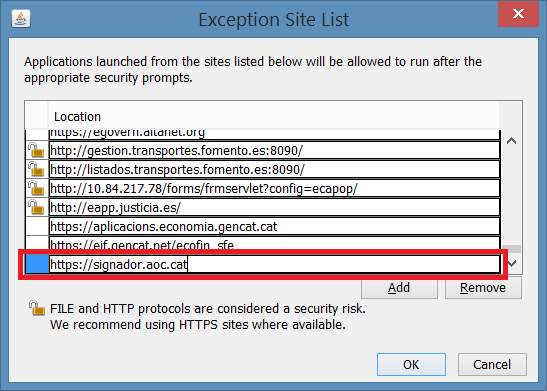Select the https://eif.gencat.net/ecofin_sfe entry
Screen dimensions: 547x391
[275, 244]
